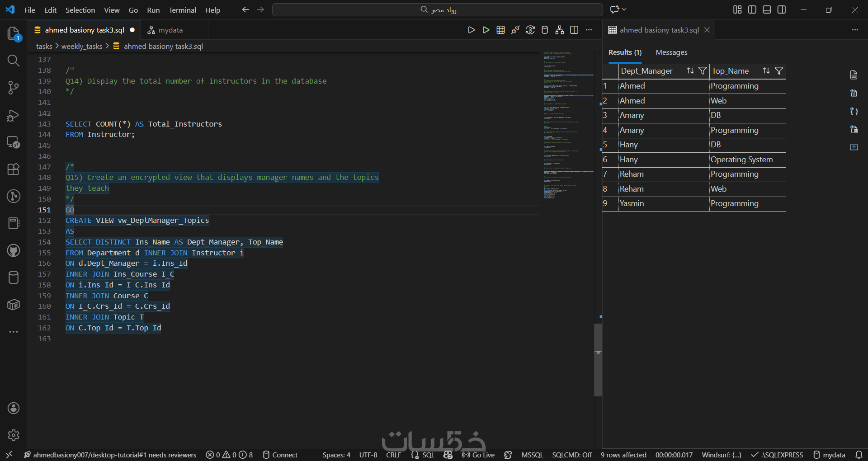Switch to the Messages tab
The height and width of the screenshot is (461, 868).
pos(671,52)
